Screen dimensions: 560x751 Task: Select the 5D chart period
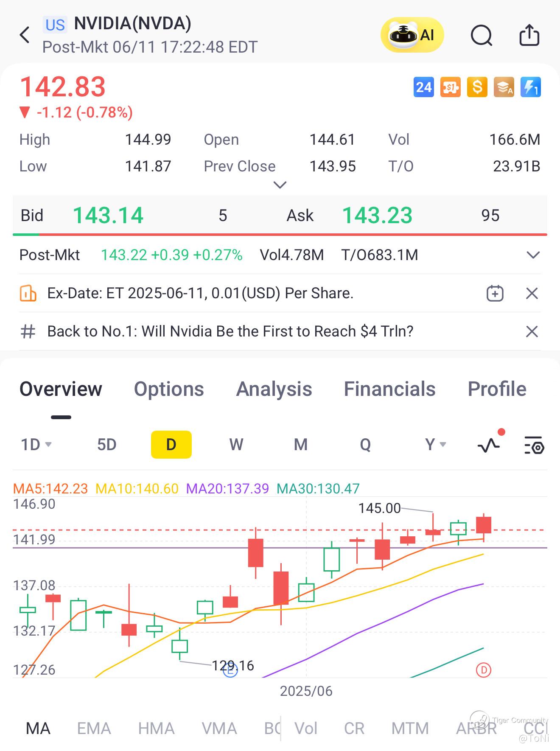tap(107, 445)
